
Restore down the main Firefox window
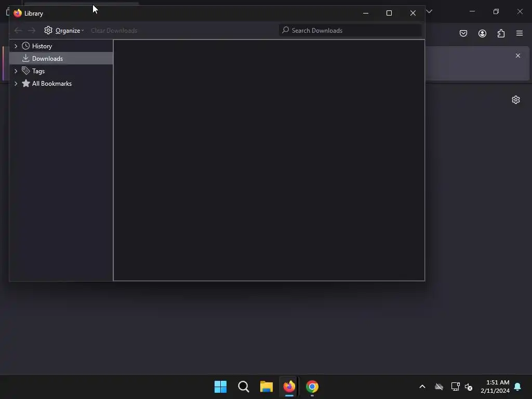tap(496, 11)
